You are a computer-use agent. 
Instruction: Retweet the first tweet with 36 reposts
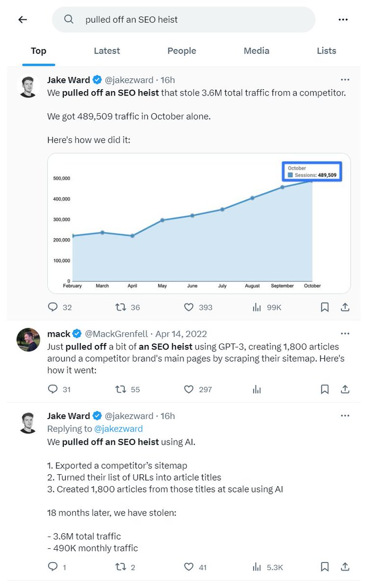pos(121,307)
